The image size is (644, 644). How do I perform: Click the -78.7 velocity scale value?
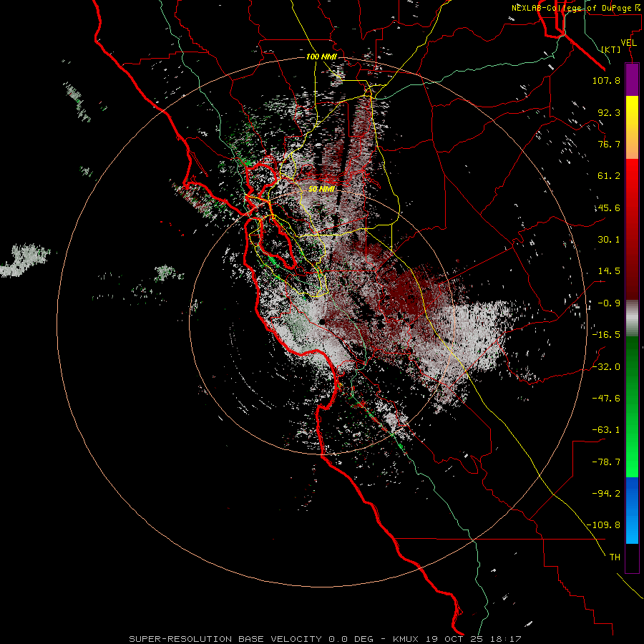(x=606, y=462)
